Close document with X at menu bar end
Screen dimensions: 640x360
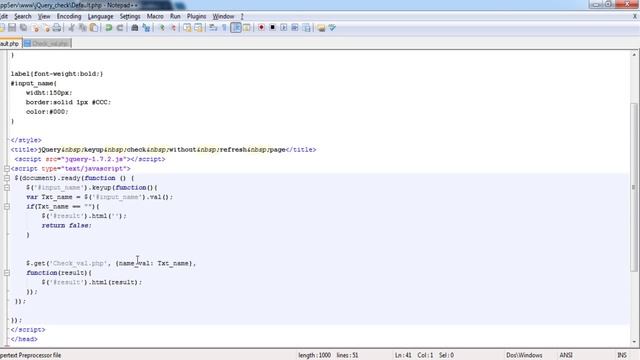(x=635, y=16)
